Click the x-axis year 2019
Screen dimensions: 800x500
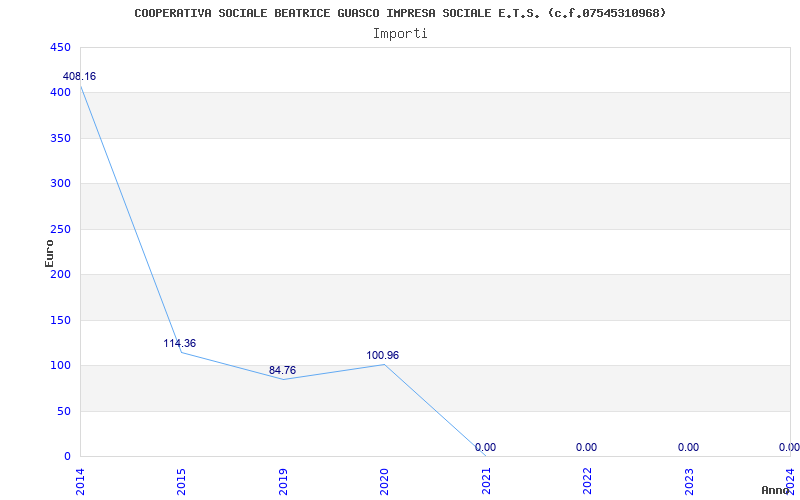click(283, 481)
